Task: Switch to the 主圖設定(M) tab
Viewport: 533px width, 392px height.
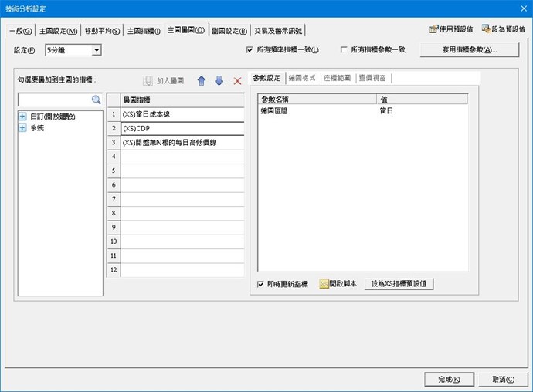Action: [x=58, y=31]
